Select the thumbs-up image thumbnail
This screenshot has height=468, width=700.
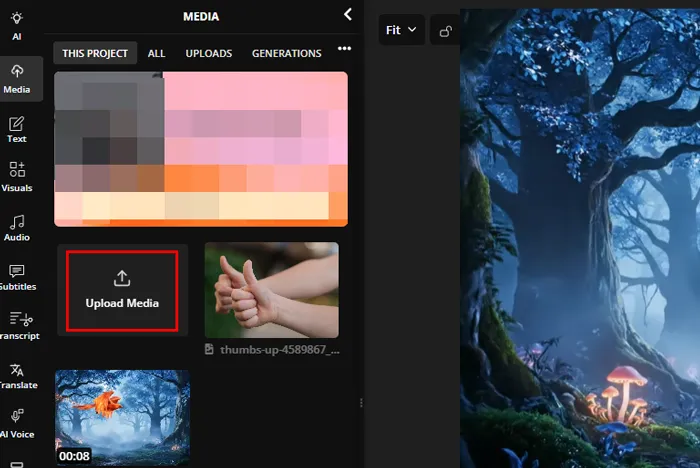[x=271, y=290]
